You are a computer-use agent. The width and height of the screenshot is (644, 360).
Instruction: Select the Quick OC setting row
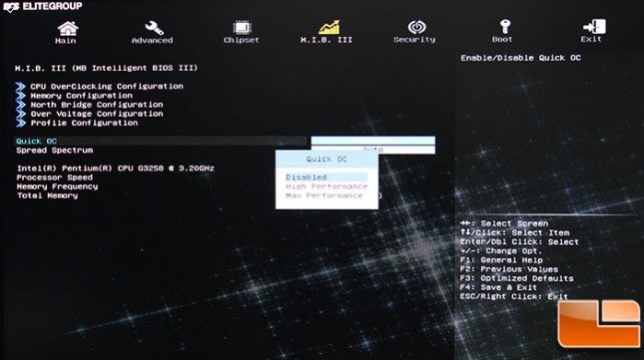click(x=160, y=141)
